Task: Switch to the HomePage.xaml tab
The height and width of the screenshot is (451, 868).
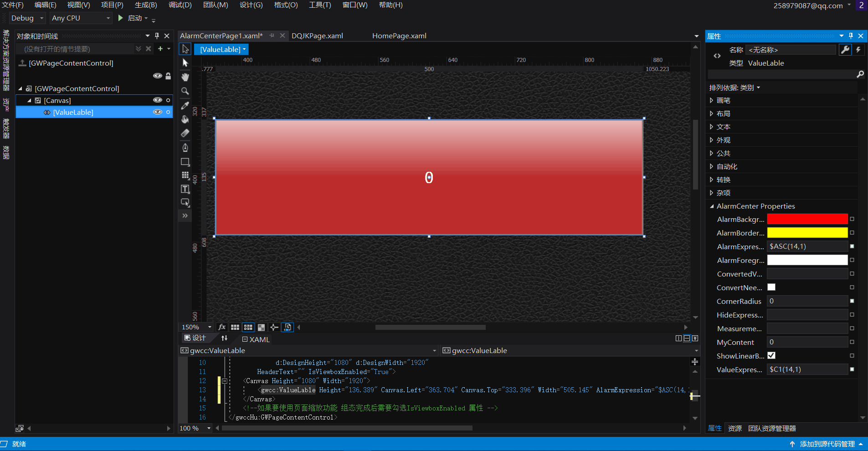Action: (x=399, y=36)
